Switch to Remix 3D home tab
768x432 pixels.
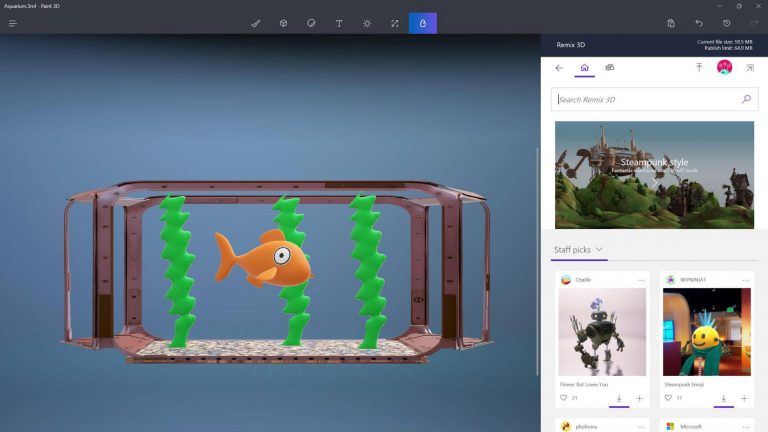(x=584, y=68)
